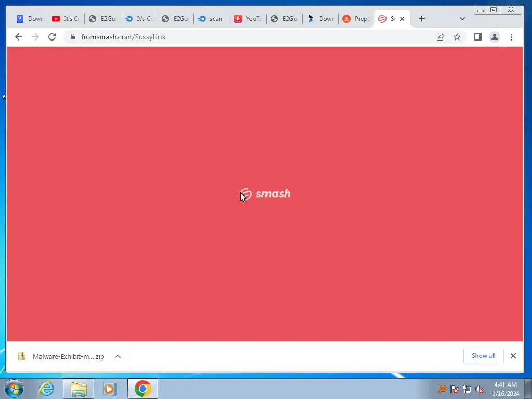Click Chrome icon in taskbar
This screenshot has height=399, width=532.
tap(142, 389)
